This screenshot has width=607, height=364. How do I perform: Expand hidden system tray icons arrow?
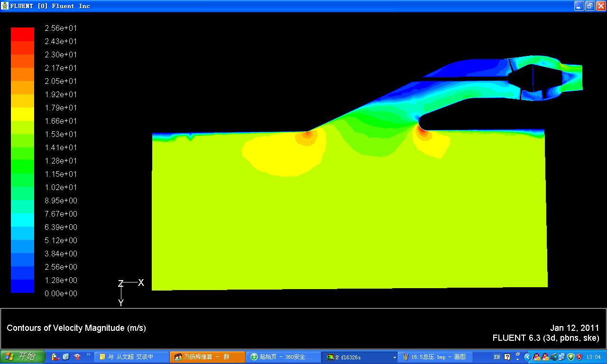coord(527,357)
